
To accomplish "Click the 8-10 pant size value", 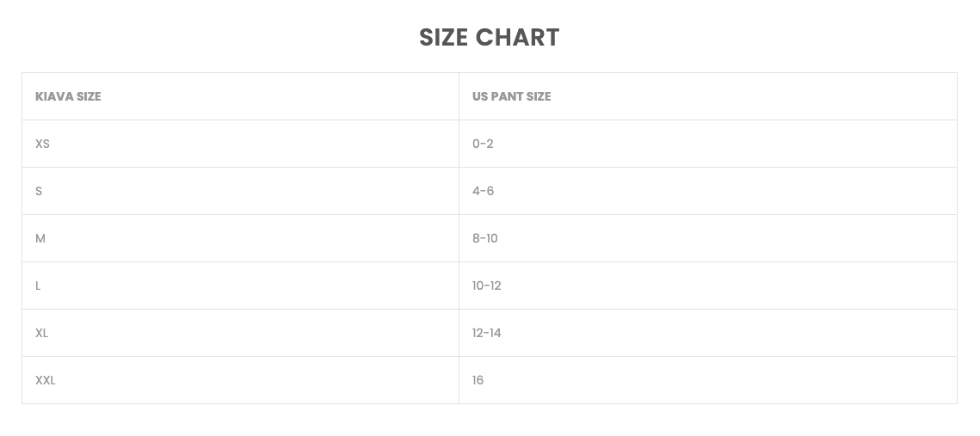I will click(484, 238).
